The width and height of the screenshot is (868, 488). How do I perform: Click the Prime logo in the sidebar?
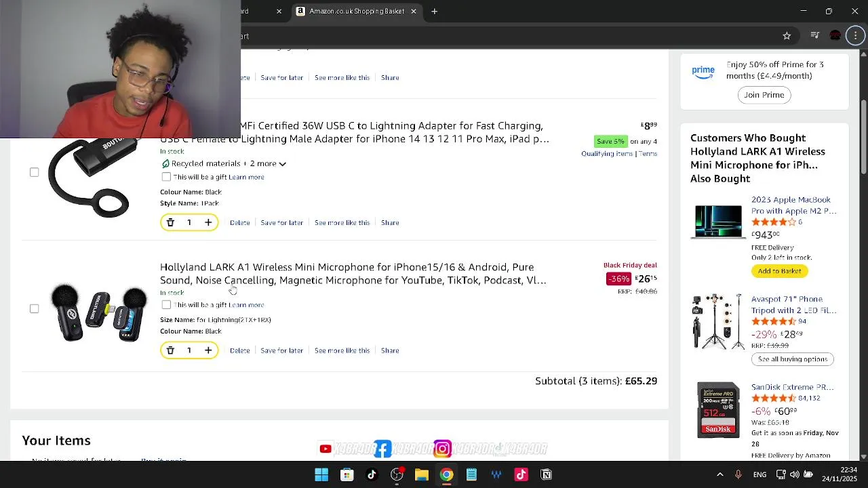[703, 71]
